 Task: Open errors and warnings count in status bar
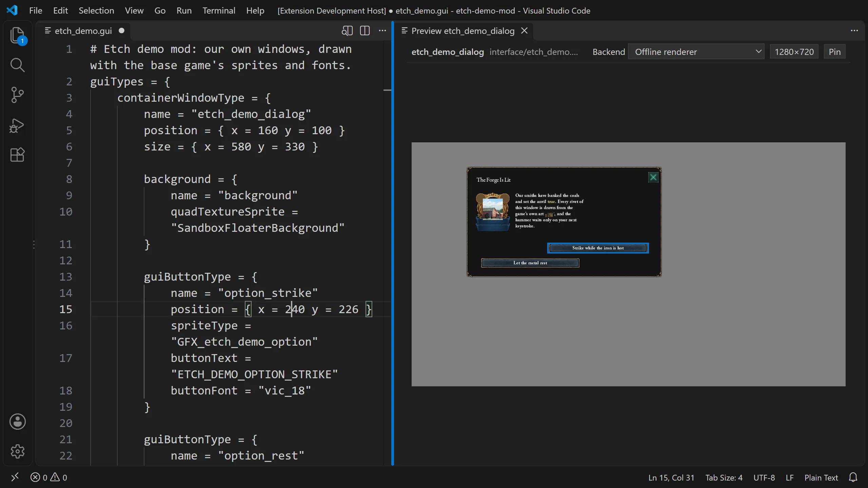point(49,477)
